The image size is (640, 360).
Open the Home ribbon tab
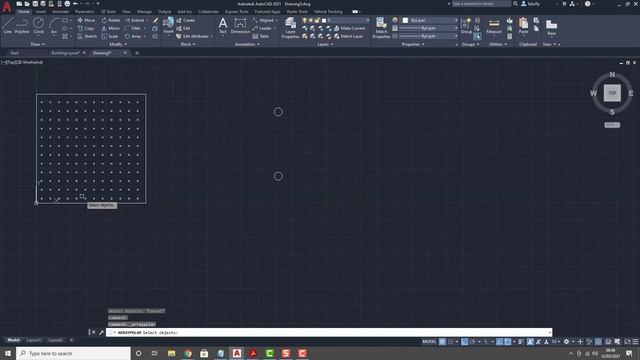click(24, 11)
